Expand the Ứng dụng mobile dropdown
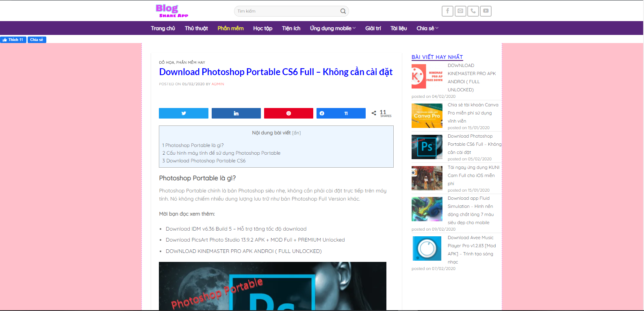 tap(333, 28)
